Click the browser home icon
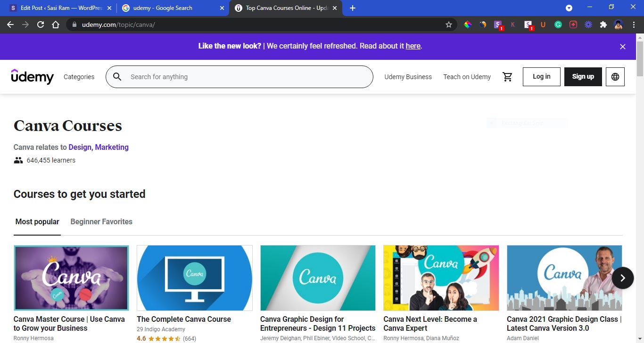 pyautogui.click(x=56, y=24)
